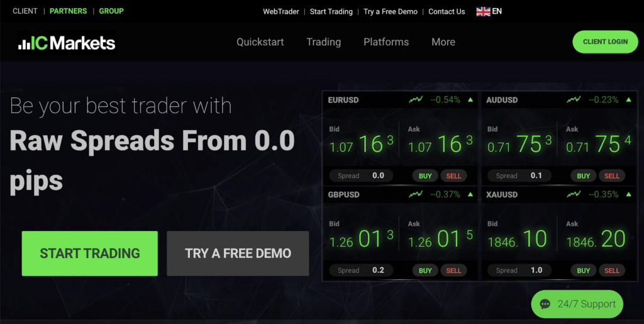The height and width of the screenshot is (324, 644).
Task: Click the grey TRY A FREE DEMO button
Action: (x=238, y=254)
